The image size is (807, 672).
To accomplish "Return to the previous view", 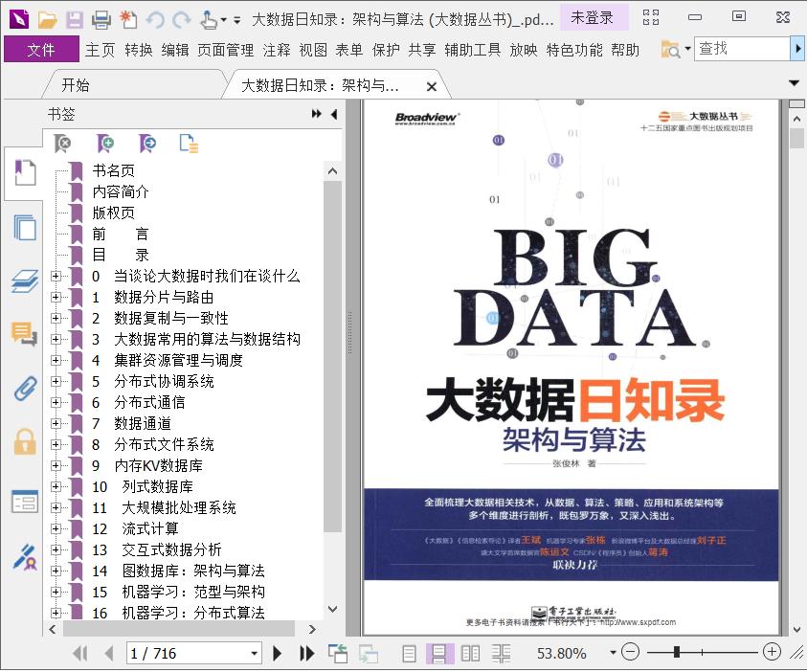I will click(338, 654).
